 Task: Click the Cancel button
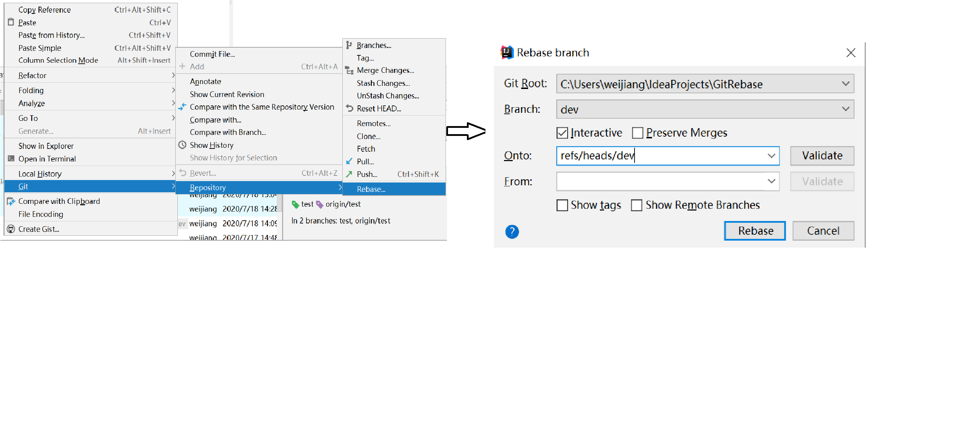pos(823,230)
